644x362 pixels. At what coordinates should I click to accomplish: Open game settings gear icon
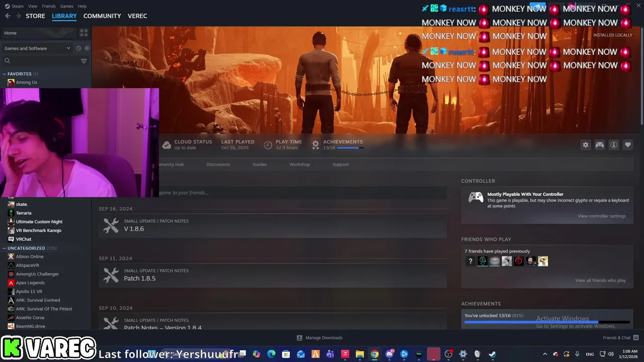(586, 145)
